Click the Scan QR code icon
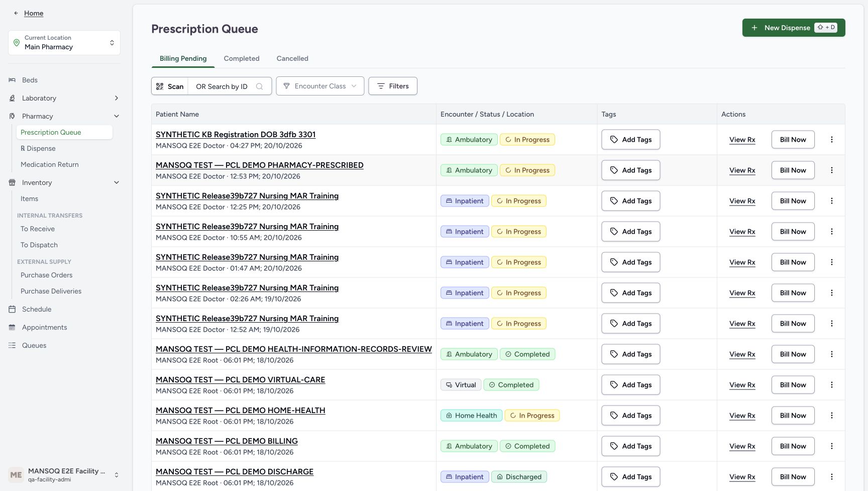The width and height of the screenshot is (868, 491). tap(160, 86)
